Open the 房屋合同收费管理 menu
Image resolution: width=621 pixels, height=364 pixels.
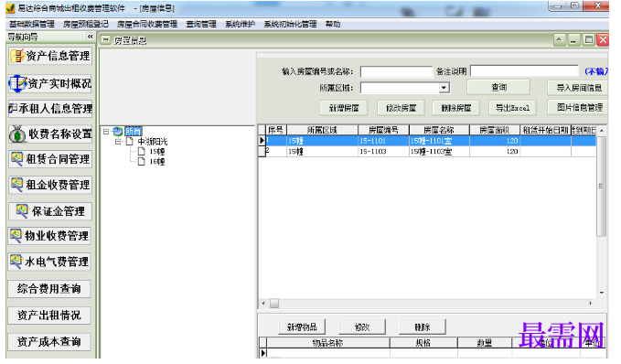[147, 24]
